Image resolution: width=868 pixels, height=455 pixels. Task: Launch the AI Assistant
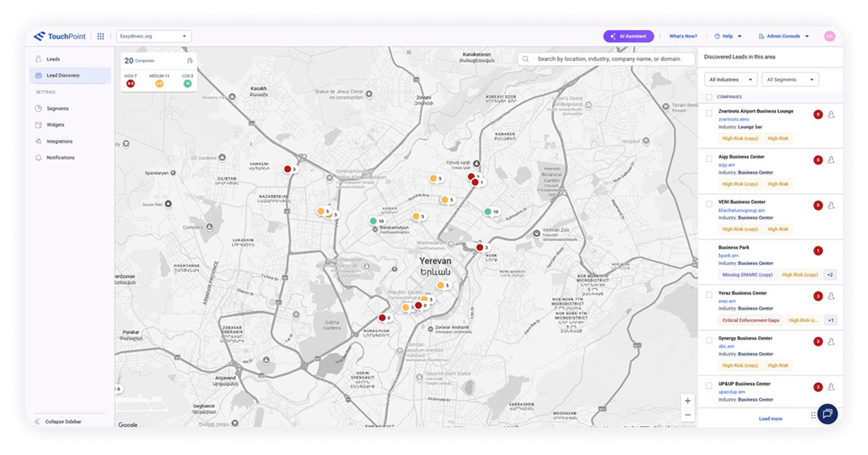629,36
